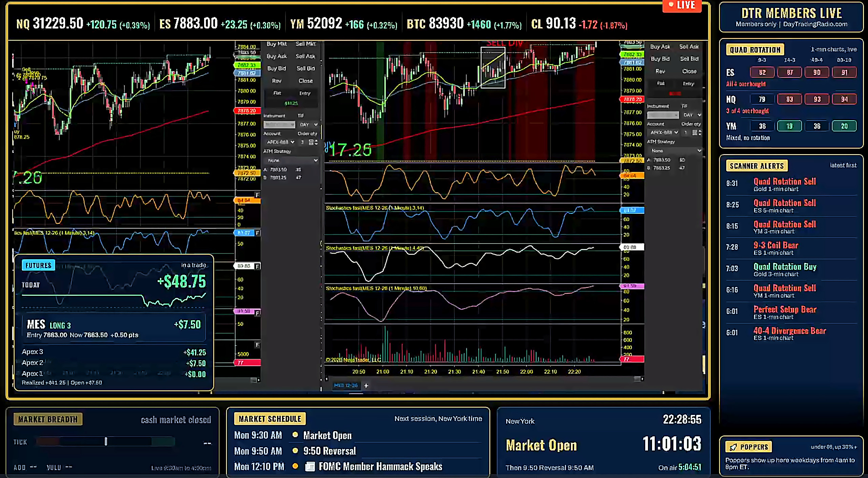The height and width of the screenshot is (478, 868).
Task: Click the Buy Mkt button
Action: (x=277, y=44)
